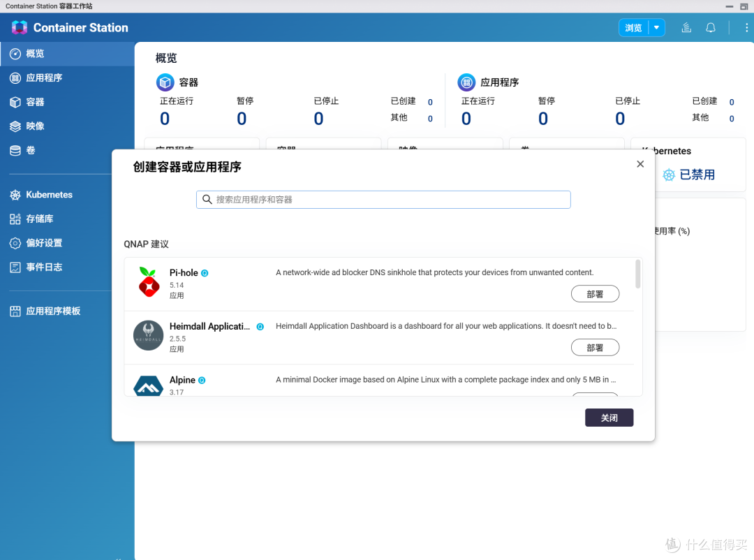Deploy Pi-hole with its 部署 button

(595, 294)
